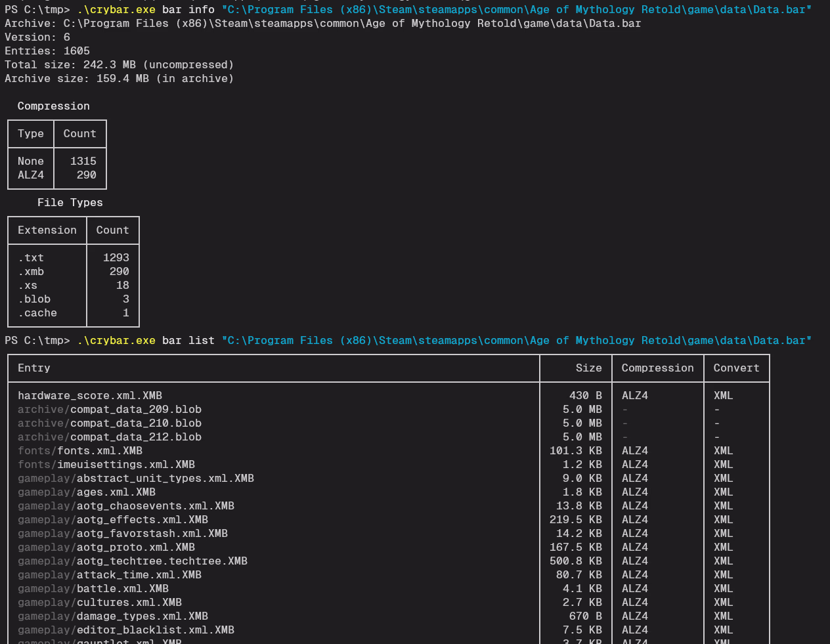The image size is (830, 644).
Task: Click the fonts/fonts.xml.XMB file entry
Action: 80,451
